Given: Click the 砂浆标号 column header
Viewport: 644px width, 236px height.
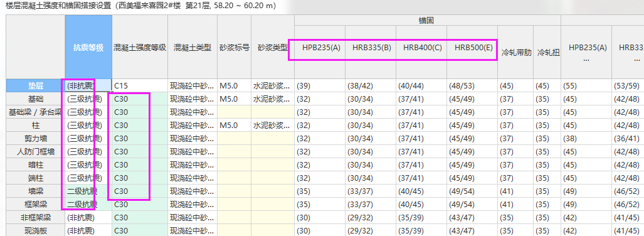Looking at the screenshot, I should point(235,47).
